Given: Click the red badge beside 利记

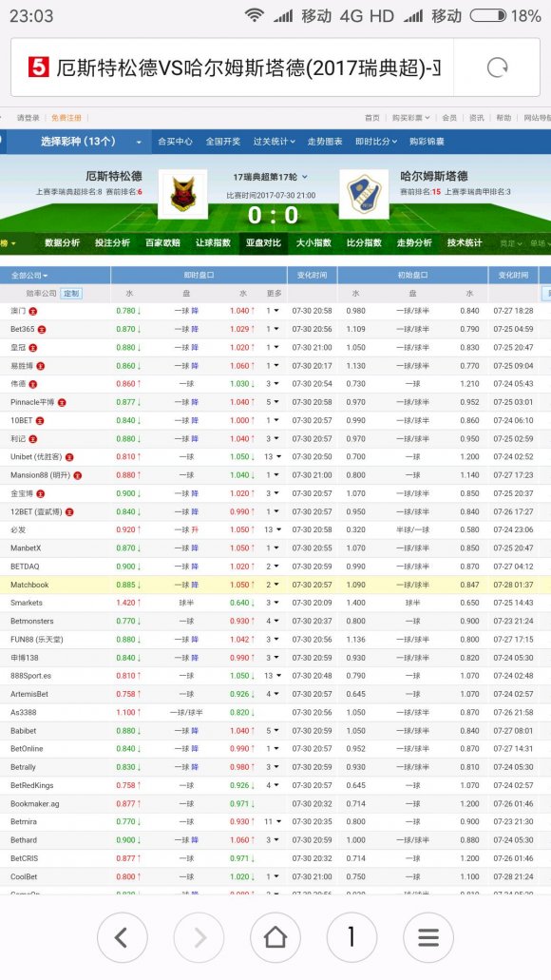Looking at the screenshot, I should pos(33,439).
